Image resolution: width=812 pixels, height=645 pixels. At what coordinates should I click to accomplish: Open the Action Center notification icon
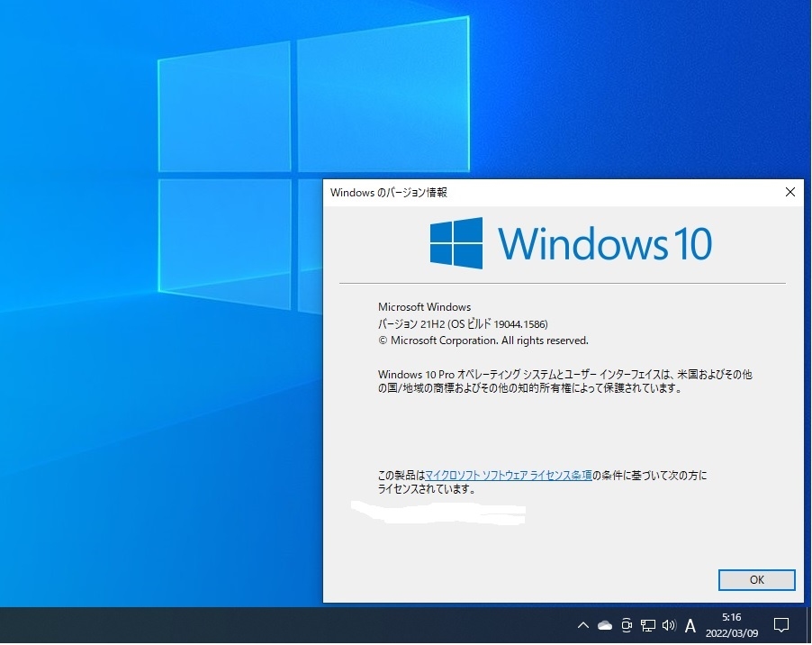(x=780, y=625)
